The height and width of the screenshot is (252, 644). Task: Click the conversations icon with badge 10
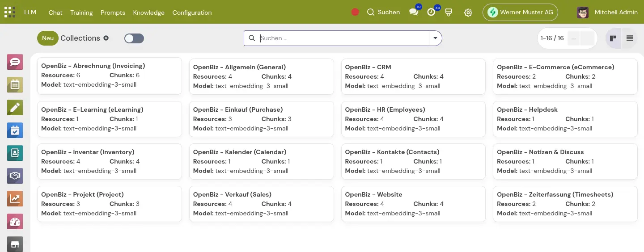point(414,13)
